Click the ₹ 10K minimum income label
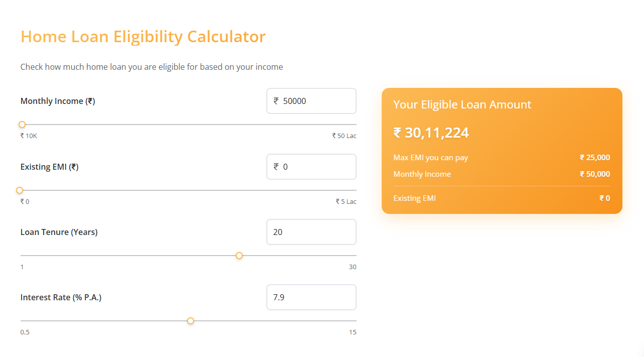 pos(29,136)
